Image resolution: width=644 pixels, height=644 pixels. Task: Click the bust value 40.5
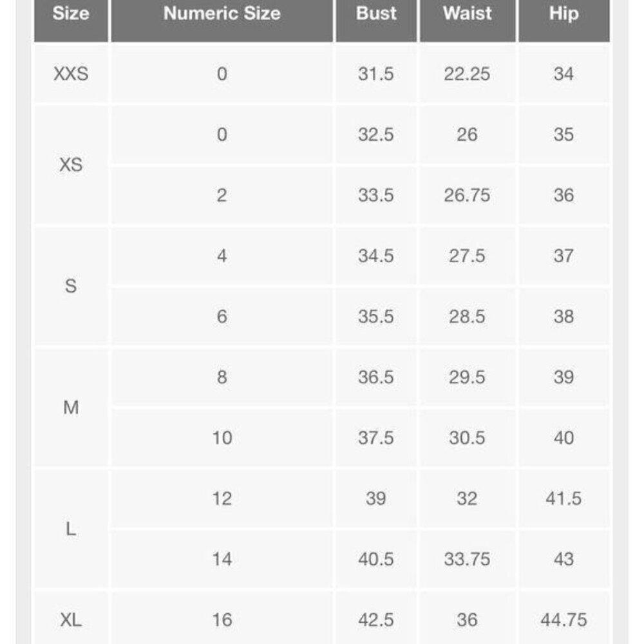376,559
